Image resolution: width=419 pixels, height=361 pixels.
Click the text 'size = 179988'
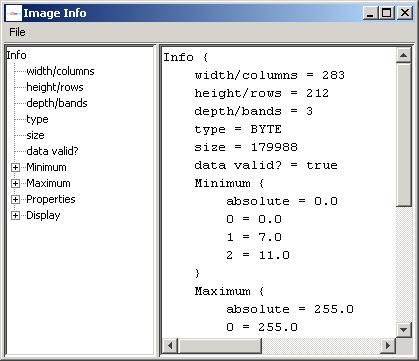tap(246, 147)
